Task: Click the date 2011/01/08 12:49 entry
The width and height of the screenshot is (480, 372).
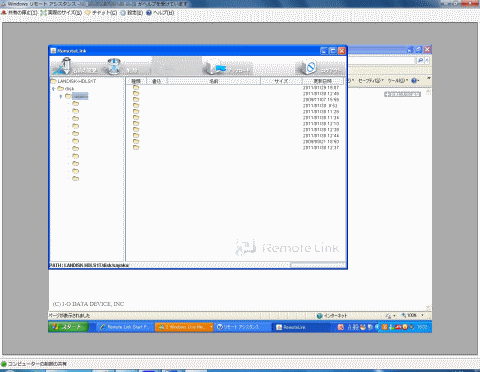Action: point(321,94)
